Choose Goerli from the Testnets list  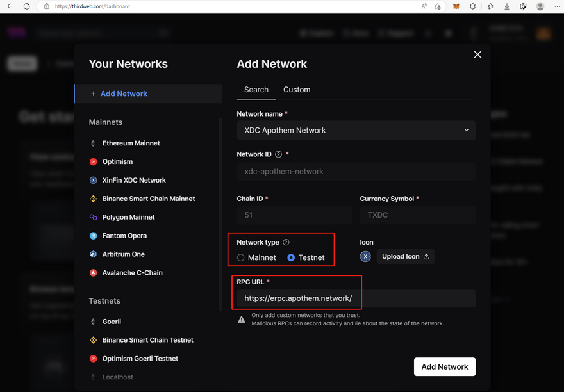pos(112,322)
